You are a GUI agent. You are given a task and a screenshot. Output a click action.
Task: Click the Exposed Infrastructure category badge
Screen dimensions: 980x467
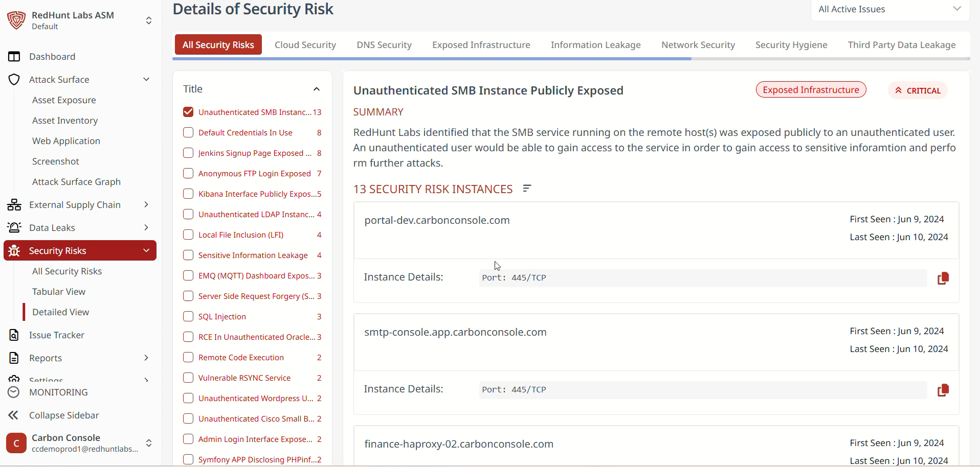[x=811, y=90]
